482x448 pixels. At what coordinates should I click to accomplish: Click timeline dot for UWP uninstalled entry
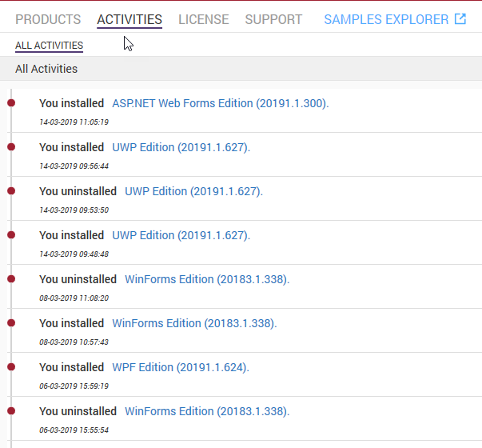[x=11, y=191]
